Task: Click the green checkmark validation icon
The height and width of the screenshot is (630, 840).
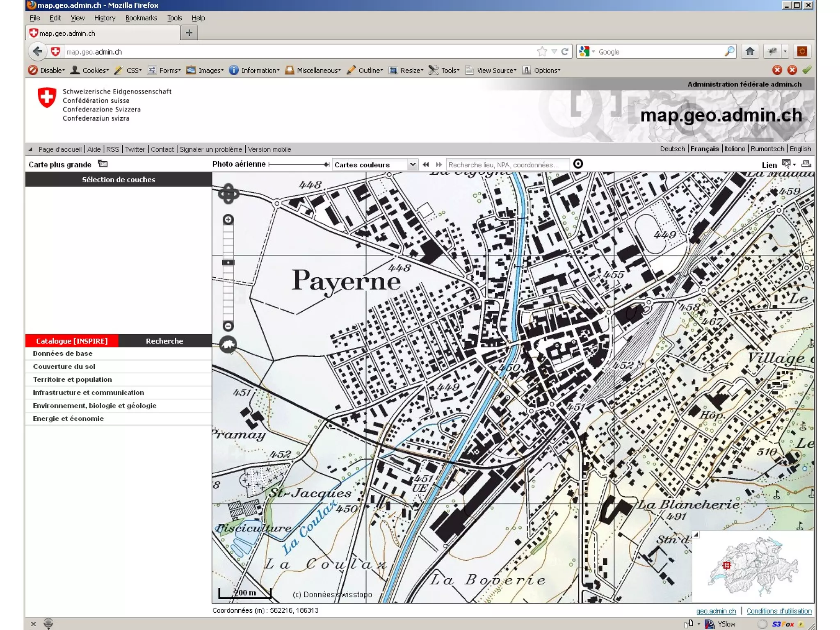Action: (x=807, y=70)
